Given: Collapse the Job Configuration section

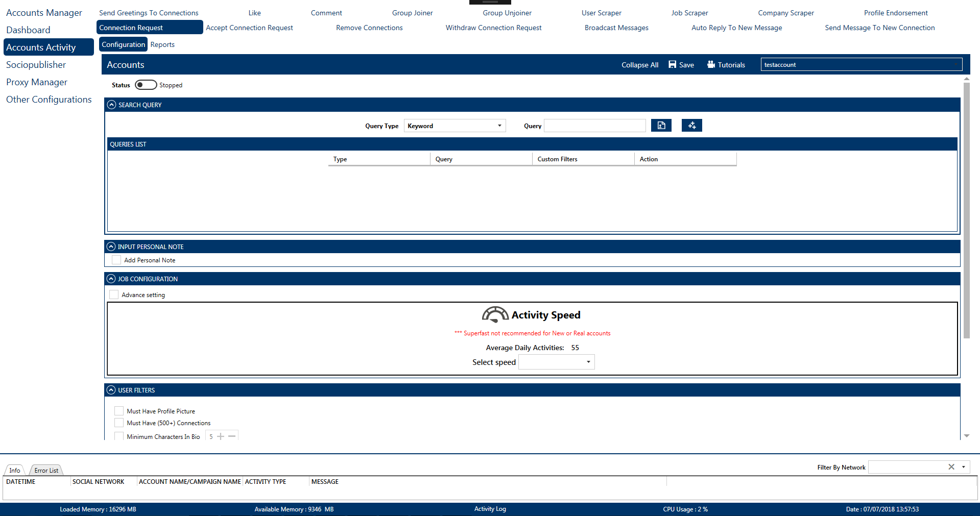Looking at the screenshot, I should [x=111, y=279].
